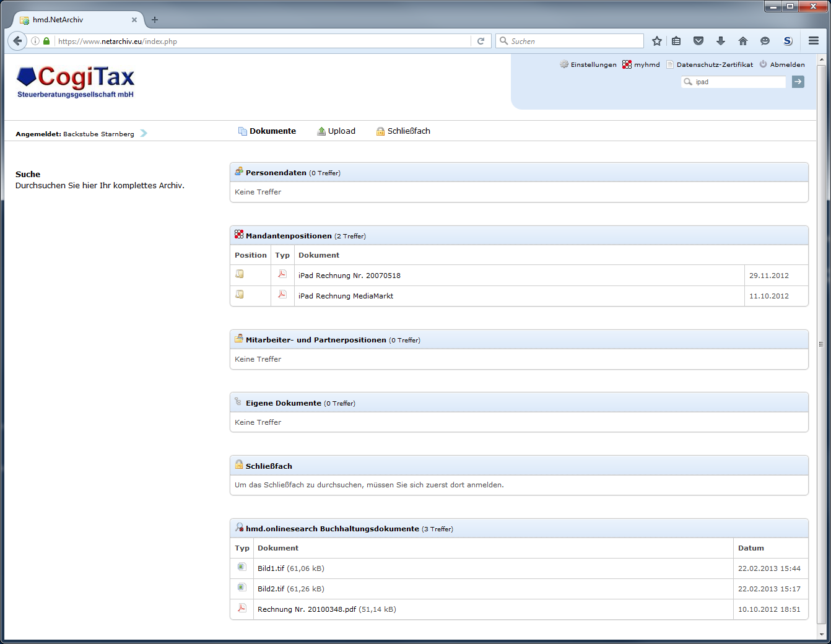The height and width of the screenshot is (644, 831).
Task: Select the Upload arrow icon in the navigation
Action: point(321,131)
